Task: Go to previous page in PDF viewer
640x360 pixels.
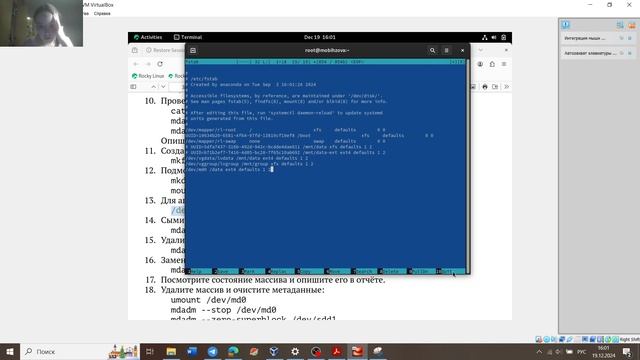Action: [153, 87]
